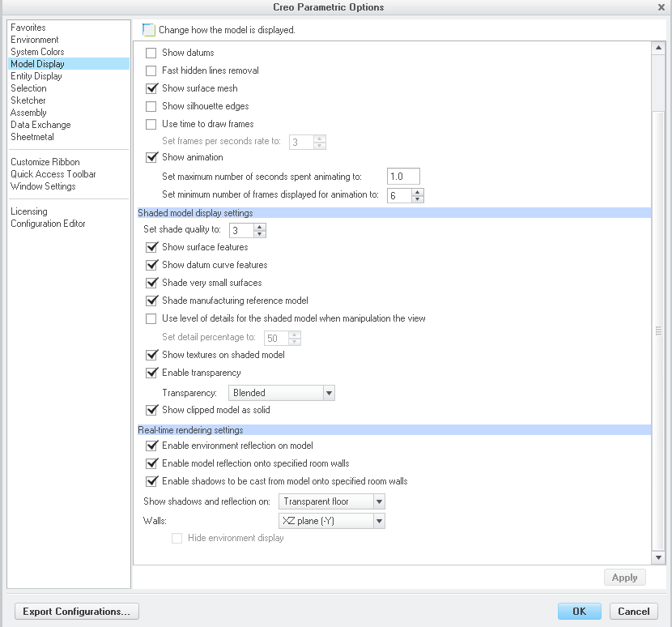Click the scrollbar down arrow
This screenshot has width=672, height=627.
pyautogui.click(x=658, y=557)
